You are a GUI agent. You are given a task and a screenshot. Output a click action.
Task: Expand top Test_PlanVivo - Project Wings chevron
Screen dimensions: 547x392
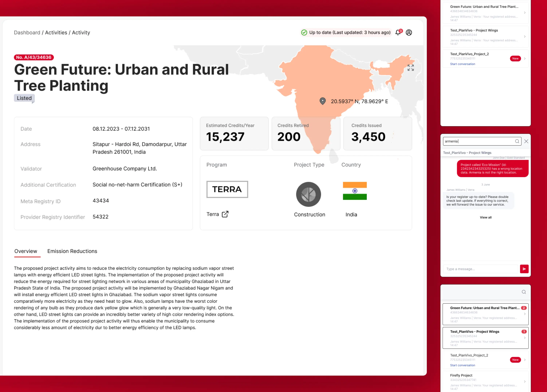pyautogui.click(x=525, y=37)
